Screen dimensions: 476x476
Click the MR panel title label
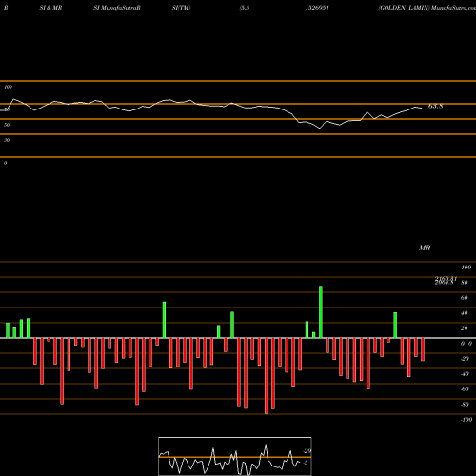425,248
